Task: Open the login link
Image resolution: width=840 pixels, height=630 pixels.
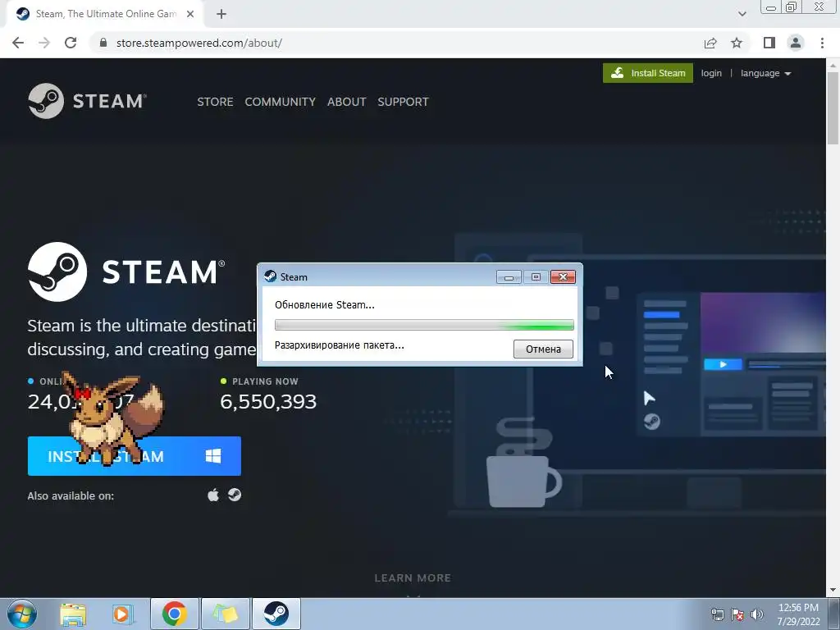Action: pos(711,73)
